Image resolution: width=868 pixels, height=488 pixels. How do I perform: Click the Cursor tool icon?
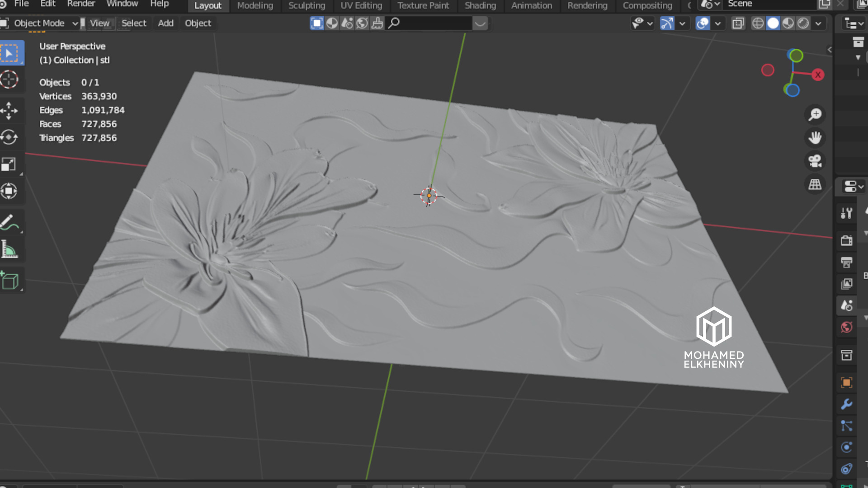pos(9,80)
